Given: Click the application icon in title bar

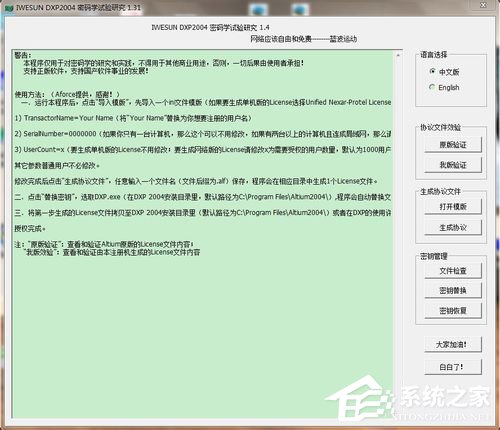Looking at the screenshot, I should (9, 7).
